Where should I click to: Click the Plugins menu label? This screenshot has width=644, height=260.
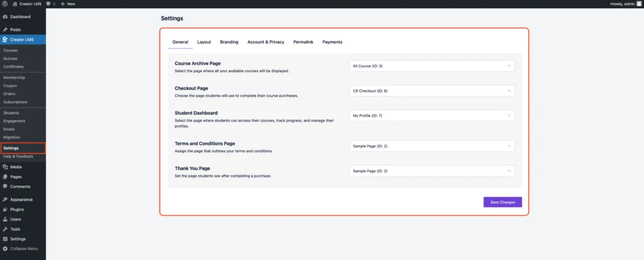(17, 210)
